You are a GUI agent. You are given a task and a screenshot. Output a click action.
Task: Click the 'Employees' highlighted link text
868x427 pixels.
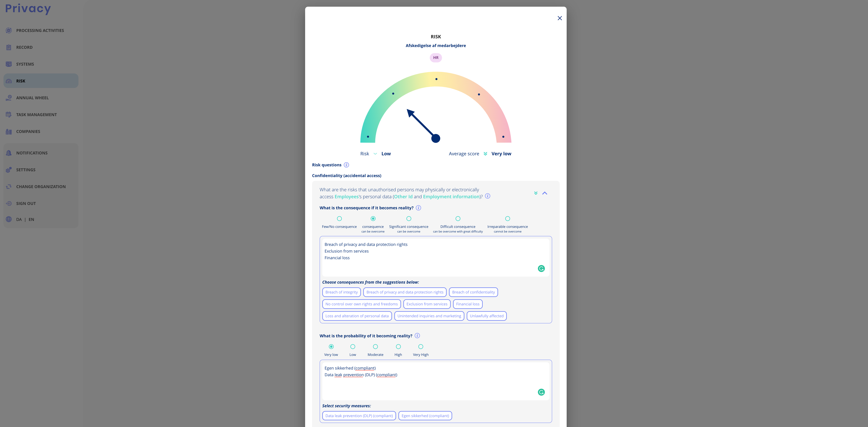[x=346, y=197]
